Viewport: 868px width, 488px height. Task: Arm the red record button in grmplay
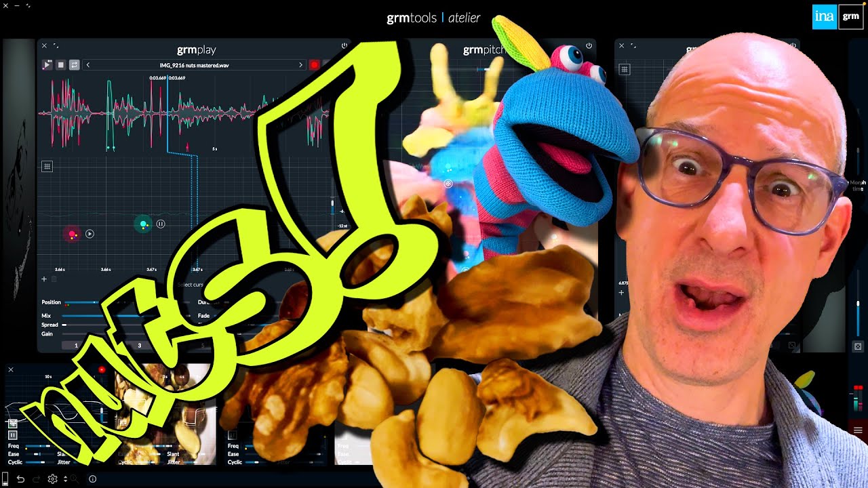click(x=315, y=65)
